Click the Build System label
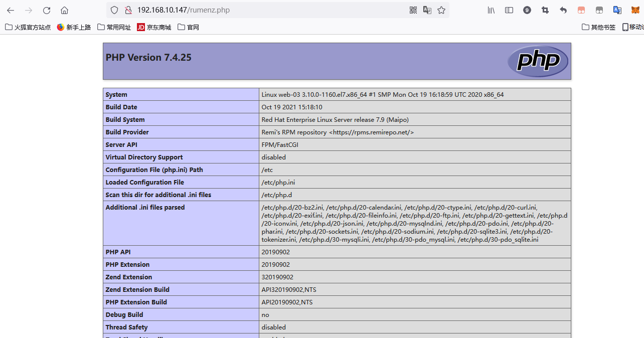Image resolution: width=644 pixels, height=338 pixels. (125, 119)
